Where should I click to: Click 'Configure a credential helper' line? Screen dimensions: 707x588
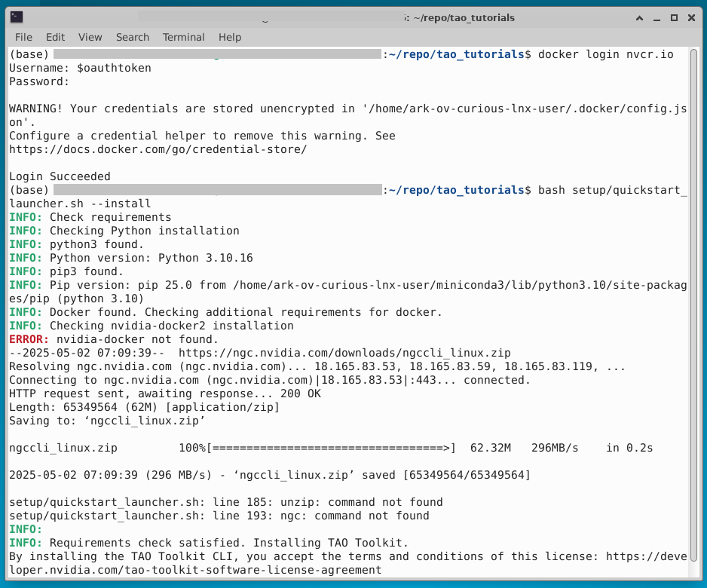202,136
